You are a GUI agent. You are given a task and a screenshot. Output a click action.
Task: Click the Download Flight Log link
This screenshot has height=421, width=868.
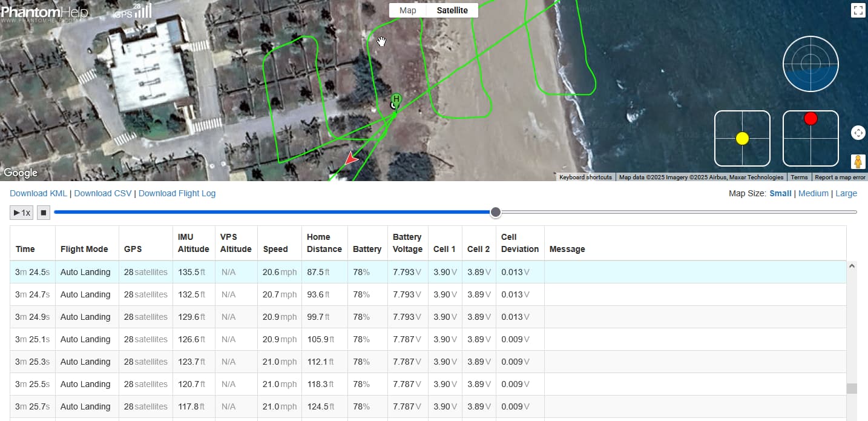tap(177, 193)
